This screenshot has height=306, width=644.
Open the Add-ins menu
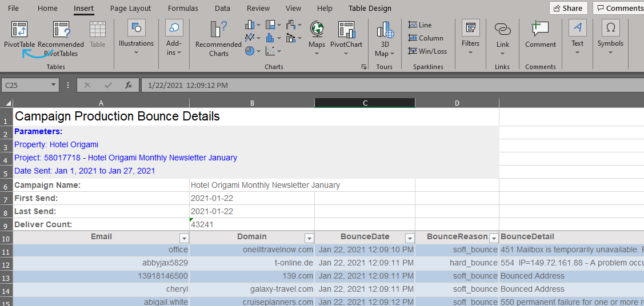coord(174,38)
